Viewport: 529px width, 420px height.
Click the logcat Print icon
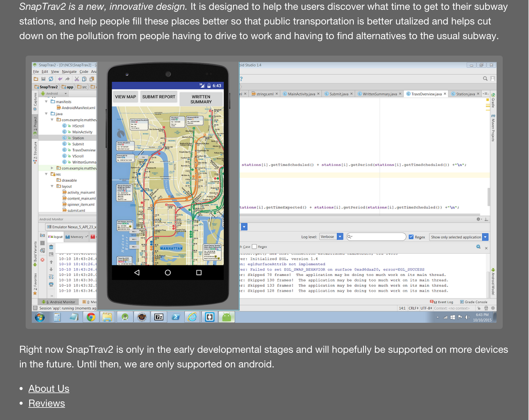click(51, 284)
